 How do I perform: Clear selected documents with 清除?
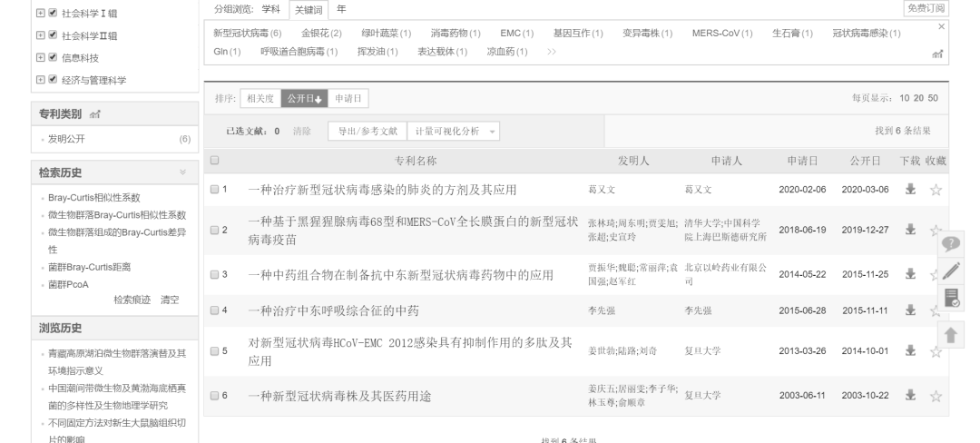[302, 132]
